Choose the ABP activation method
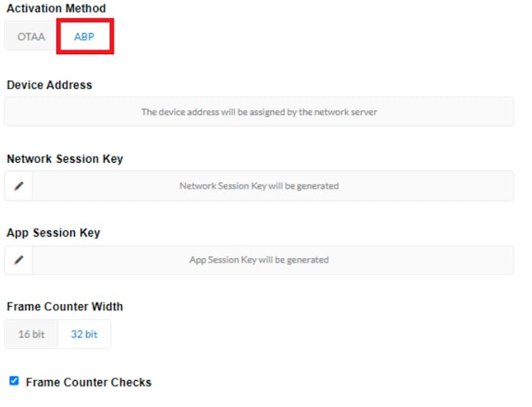The height and width of the screenshot is (407, 532). point(84,36)
